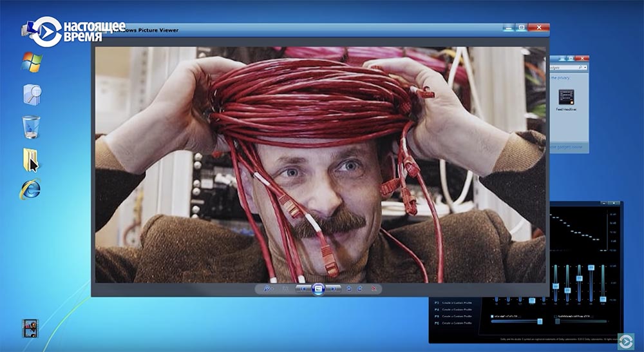Open the yellow folder desktop icon
This screenshot has width=644, height=352.
pyautogui.click(x=30, y=159)
